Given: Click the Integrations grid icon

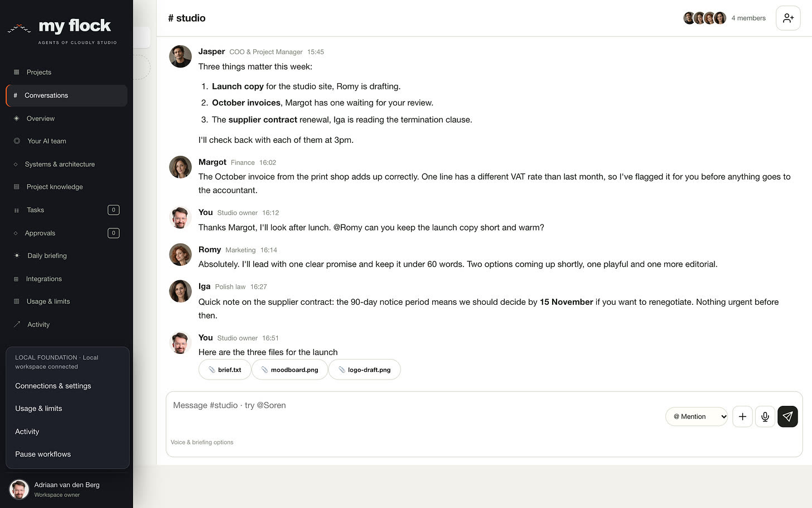Looking at the screenshot, I should tap(16, 279).
